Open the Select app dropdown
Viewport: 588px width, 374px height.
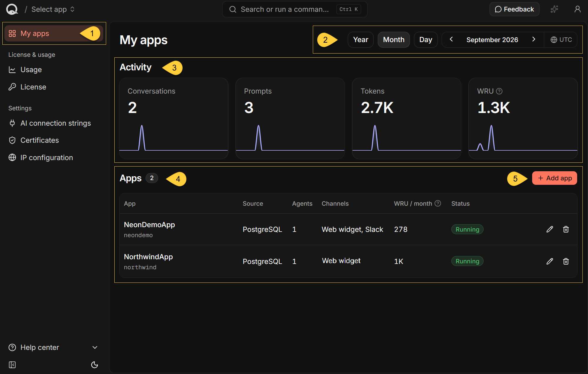pos(53,9)
